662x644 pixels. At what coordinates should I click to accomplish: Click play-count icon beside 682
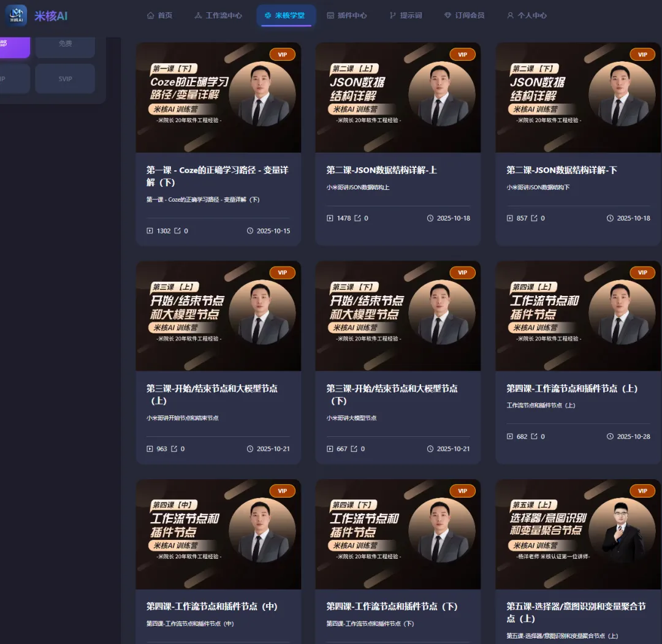pos(509,436)
